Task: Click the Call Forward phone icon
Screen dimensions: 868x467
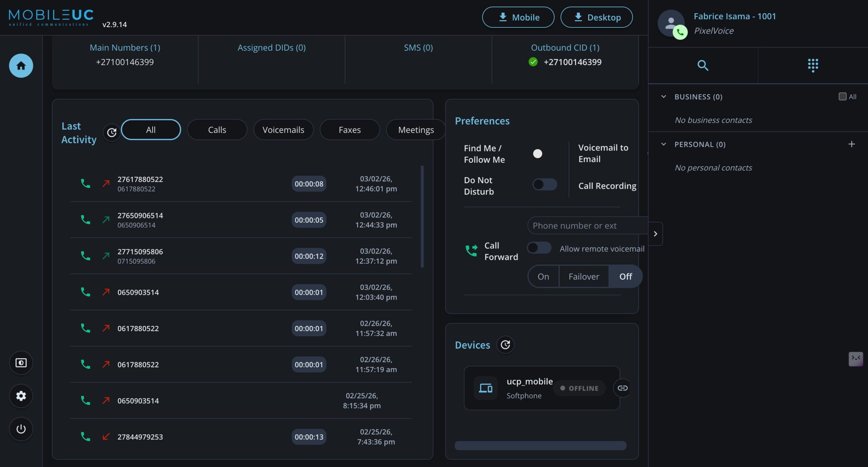Action: [471, 251]
